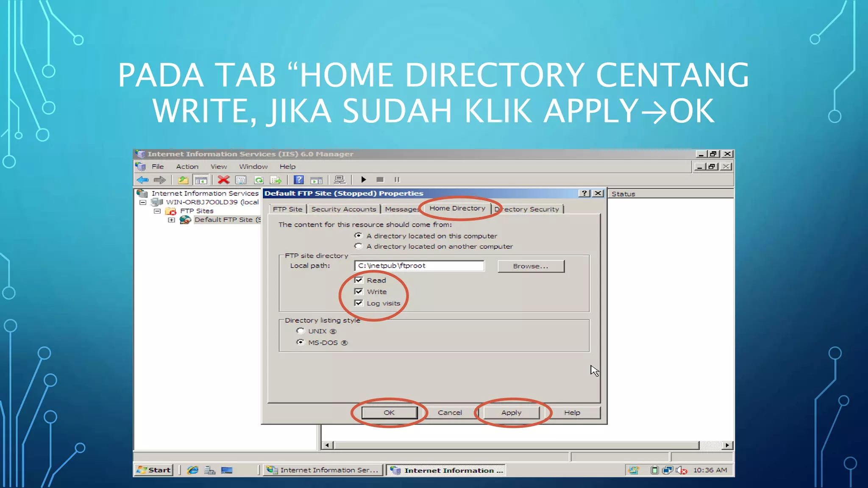Click the Pause item toolbar icon
Image resolution: width=868 pixels, height=488 pixels.
[397, 180]
